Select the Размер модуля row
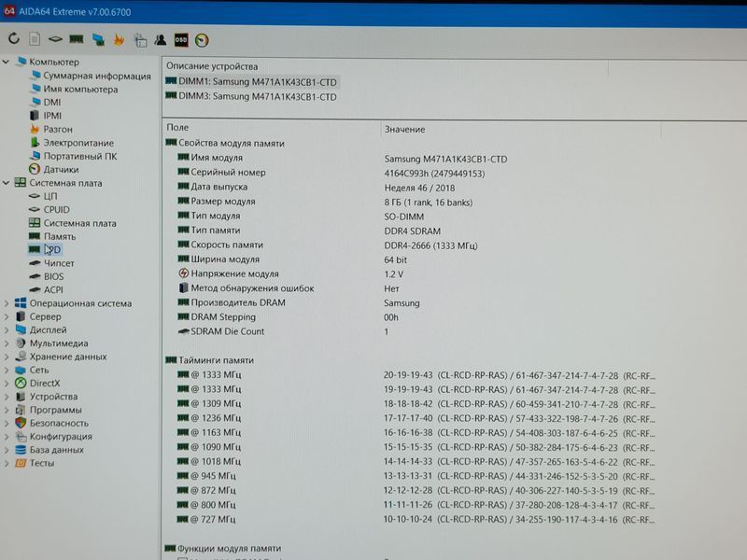 tap(410, 202)
